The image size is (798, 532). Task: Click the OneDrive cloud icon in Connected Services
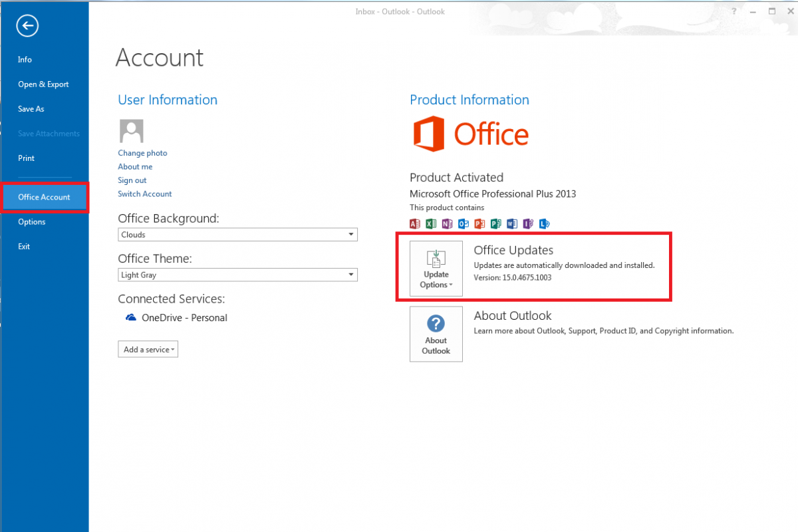(131, 318)
